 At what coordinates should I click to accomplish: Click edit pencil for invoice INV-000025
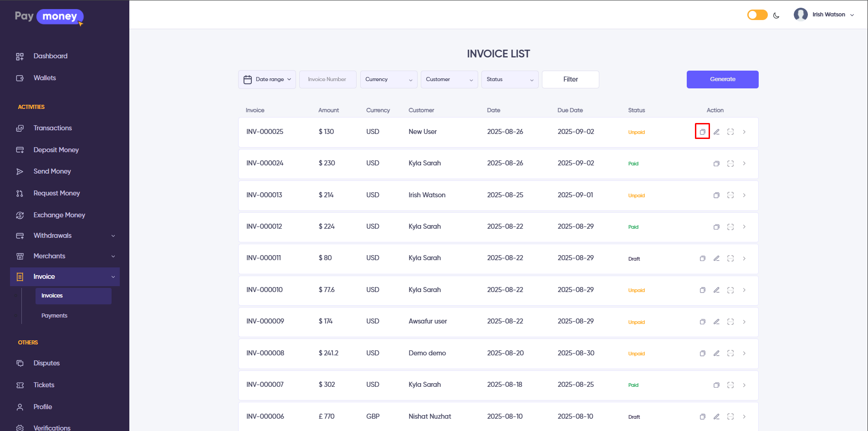[x=716, y=132]
